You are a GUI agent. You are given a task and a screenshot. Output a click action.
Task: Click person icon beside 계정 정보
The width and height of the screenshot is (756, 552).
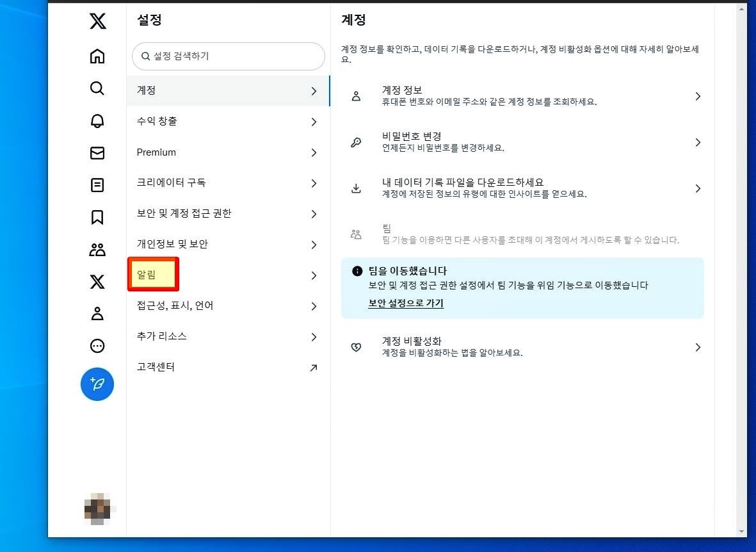tap(357, 96)
